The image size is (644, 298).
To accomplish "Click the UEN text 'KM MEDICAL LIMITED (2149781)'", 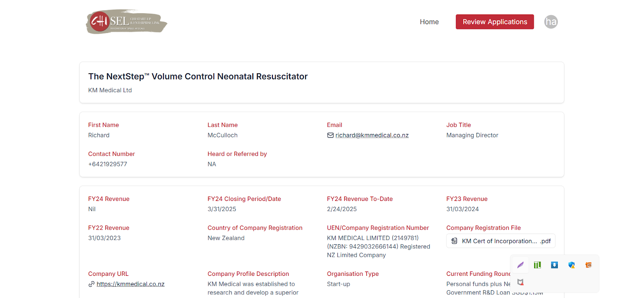I will pyautogui.click(x=373, y=238).
